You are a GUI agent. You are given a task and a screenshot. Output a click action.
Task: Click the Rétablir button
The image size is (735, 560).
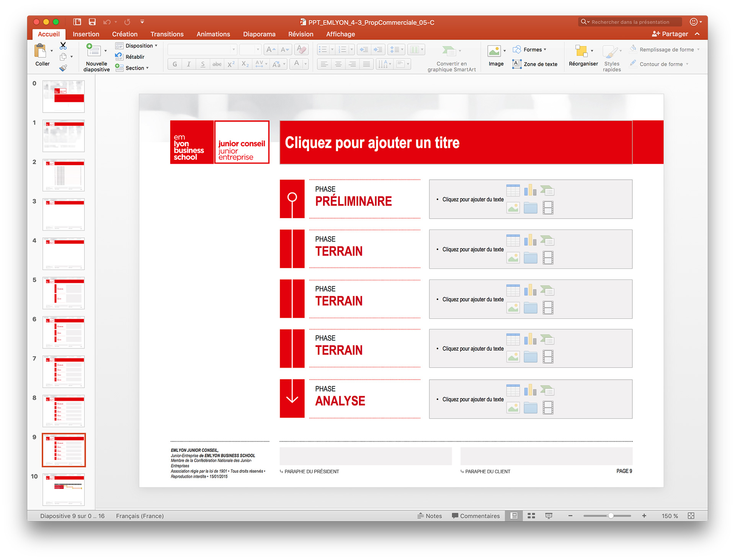(x=130, y=57)
